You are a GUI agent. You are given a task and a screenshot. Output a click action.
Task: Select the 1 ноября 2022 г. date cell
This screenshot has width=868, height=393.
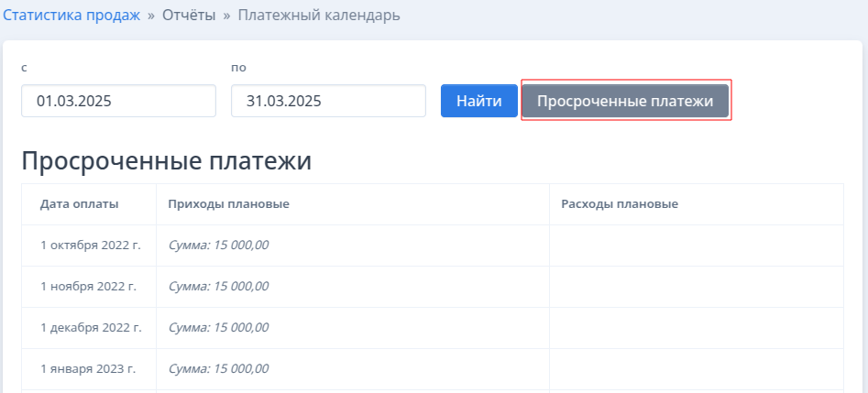pos(89,286)
